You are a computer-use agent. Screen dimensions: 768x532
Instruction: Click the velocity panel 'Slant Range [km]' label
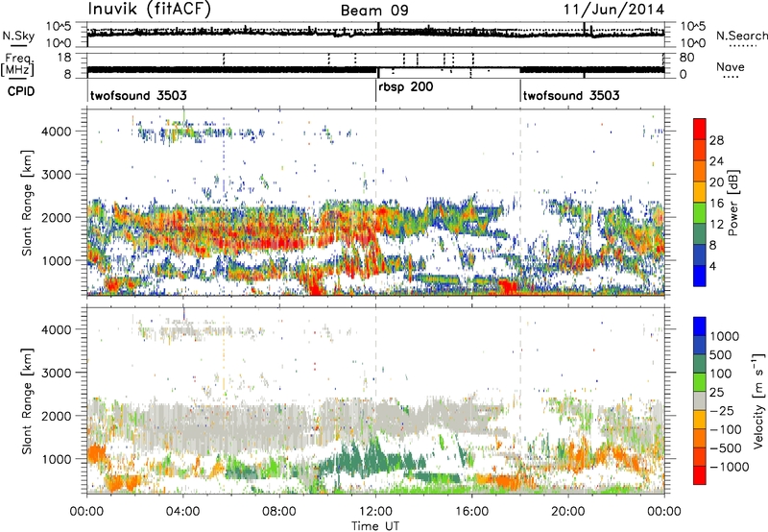point(27,401)
